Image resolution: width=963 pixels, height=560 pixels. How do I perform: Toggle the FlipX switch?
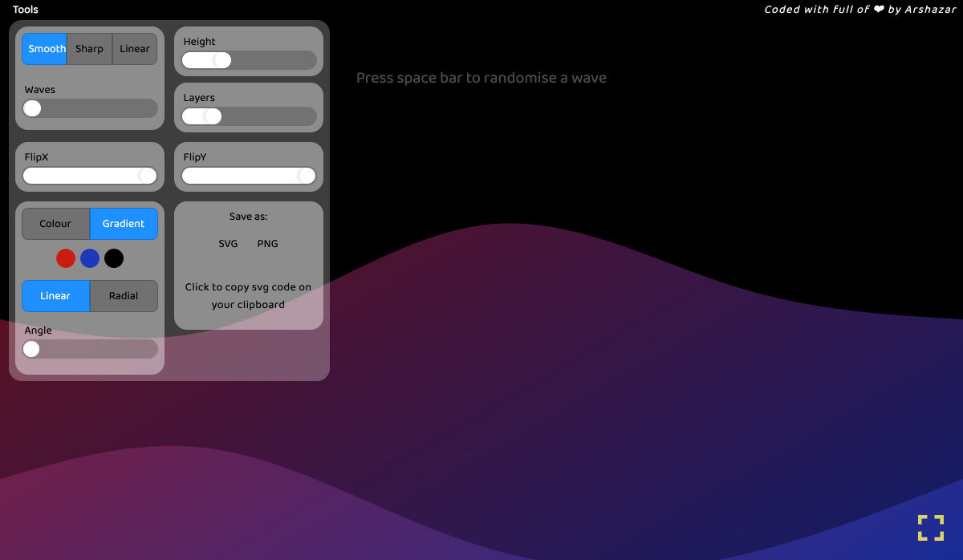pyautogui.click(x=90, y=176)
